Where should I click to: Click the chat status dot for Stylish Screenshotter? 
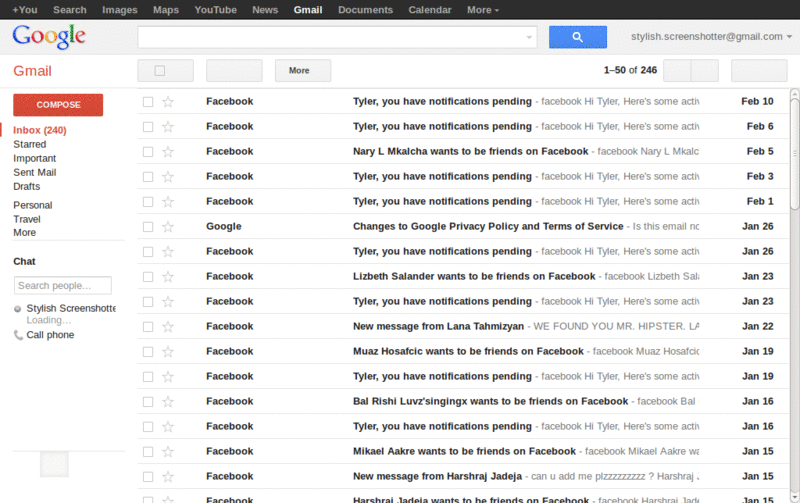coord(17,309)
